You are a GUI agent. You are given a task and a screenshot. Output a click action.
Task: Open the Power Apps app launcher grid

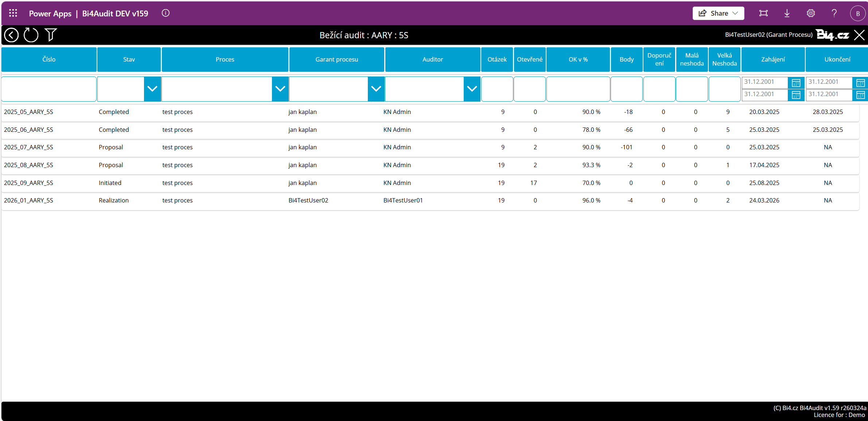tap(13, 13)
